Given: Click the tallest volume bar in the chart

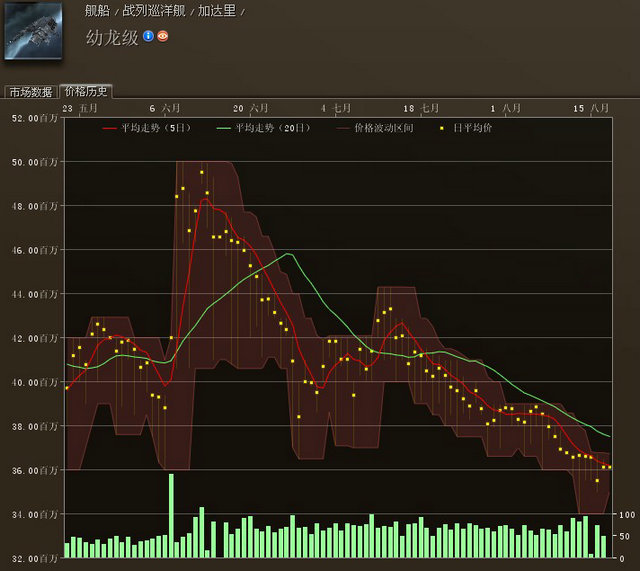Looking at the screenshot, I should point(171,515).
